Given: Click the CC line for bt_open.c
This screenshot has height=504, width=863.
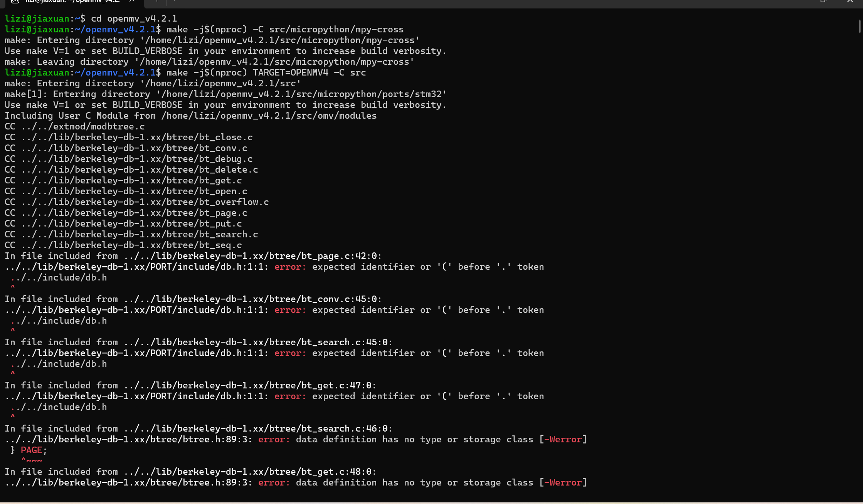Looking at the screenshot, I should click(126, 191).
